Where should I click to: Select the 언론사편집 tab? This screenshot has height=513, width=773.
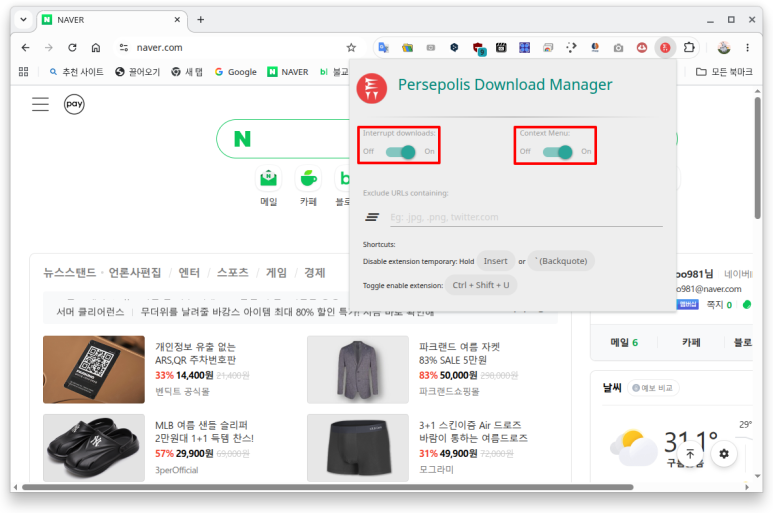135,273
